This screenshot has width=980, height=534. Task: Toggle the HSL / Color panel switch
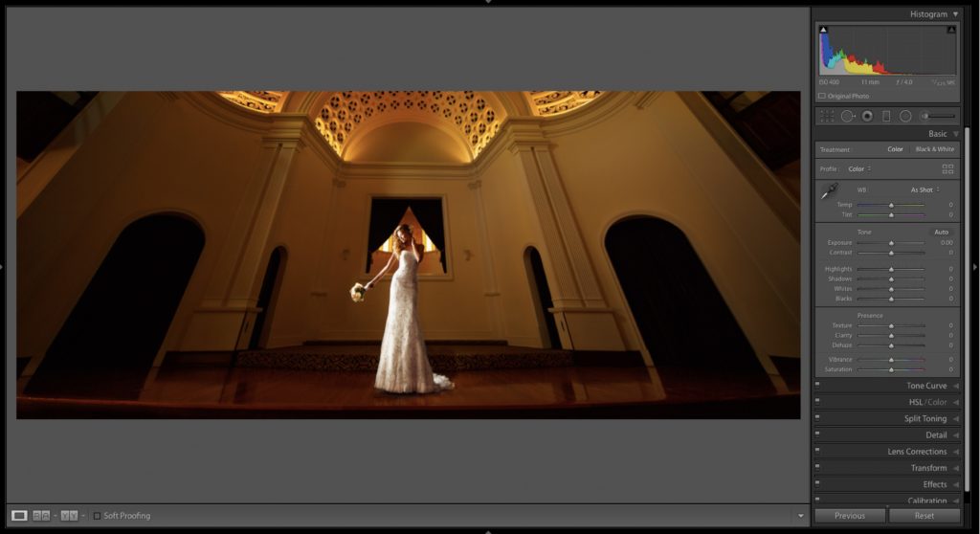pos(817,401)
